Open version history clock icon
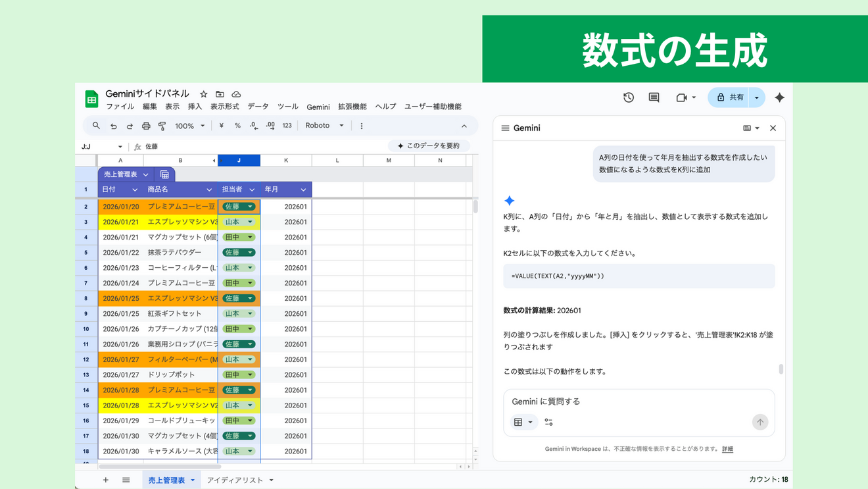Image resolution: width=868 pixels, height=489 pixels. [x=629, y=97]
